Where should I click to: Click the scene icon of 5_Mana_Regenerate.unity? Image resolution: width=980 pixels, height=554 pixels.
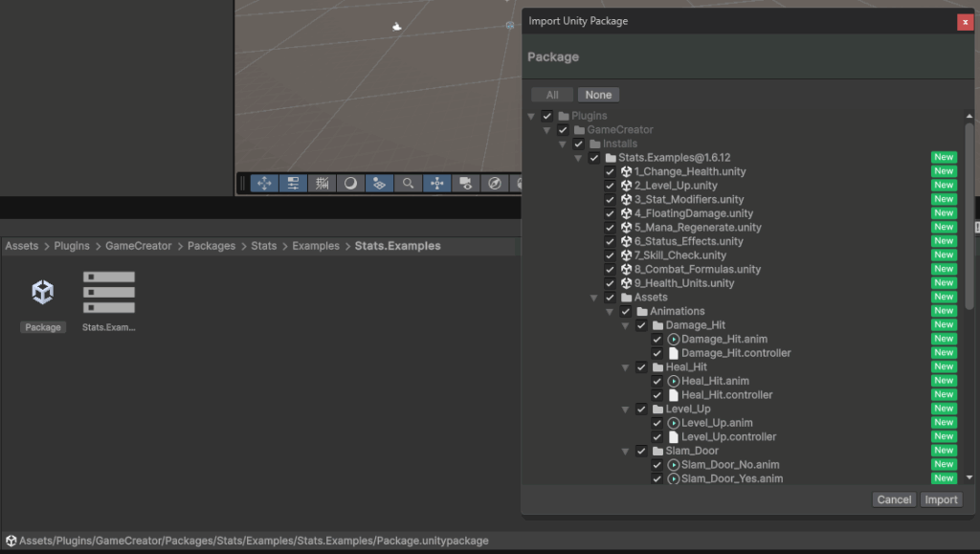click(x=626, y=228)
